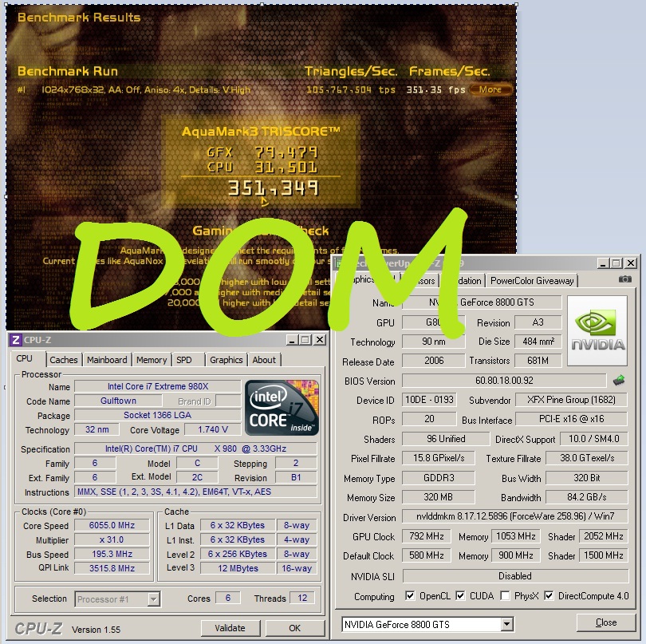Click the More button in benchmark results
The width and height of the screenshot is (646, 644).
pyautogui.click(x=490, y=89)
